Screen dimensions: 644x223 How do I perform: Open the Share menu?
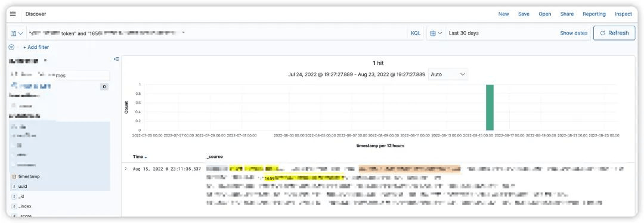(567, 14)
